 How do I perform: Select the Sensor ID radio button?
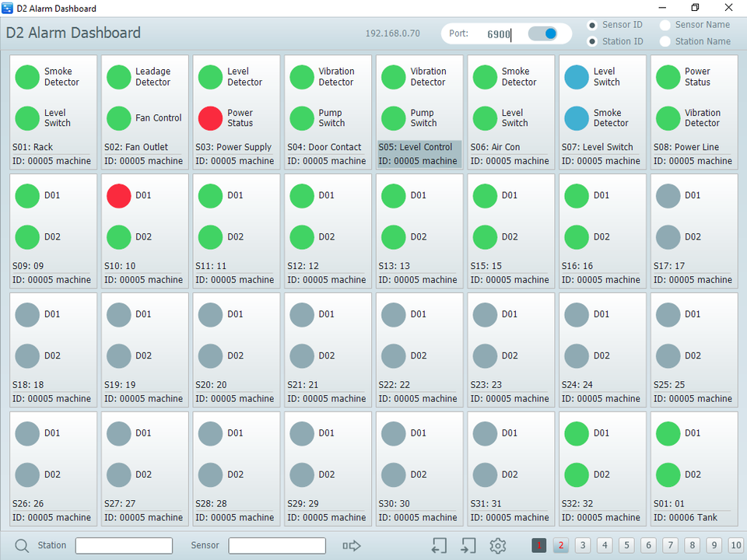pyautogui.click(x=592, y=25)
